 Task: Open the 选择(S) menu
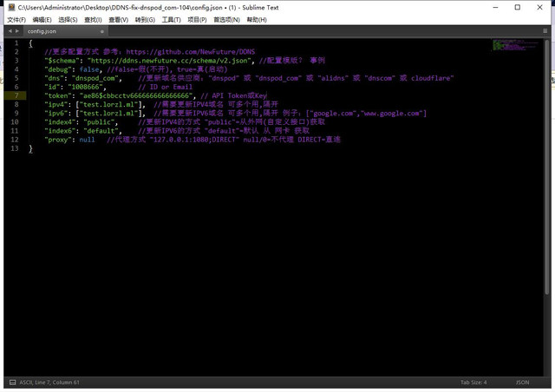pyautogui.click(x=68, y=20)
